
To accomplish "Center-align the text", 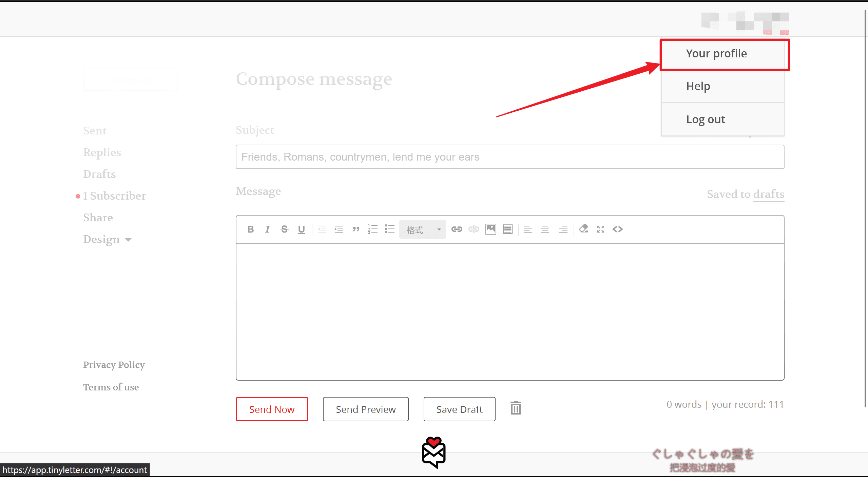I will [x=545, y=230].
